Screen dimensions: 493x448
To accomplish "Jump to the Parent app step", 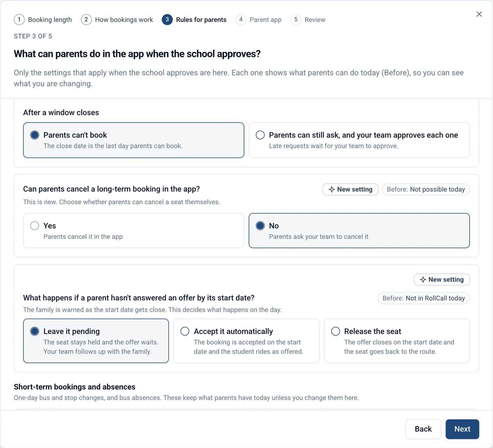I will click(x=259, y=20).
